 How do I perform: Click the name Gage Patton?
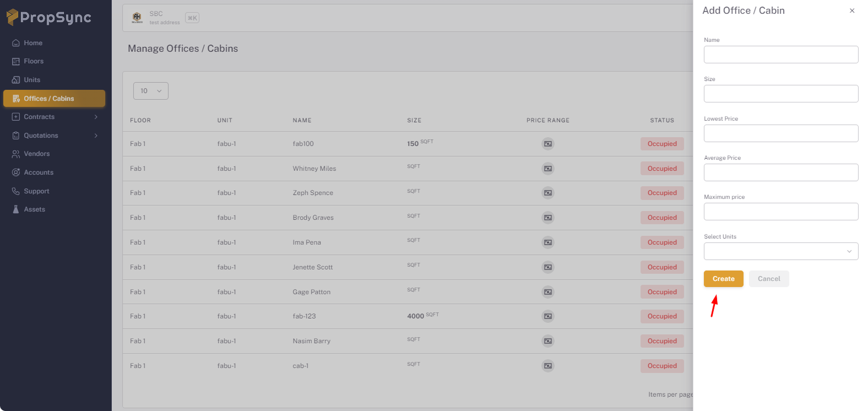[312, 292]
